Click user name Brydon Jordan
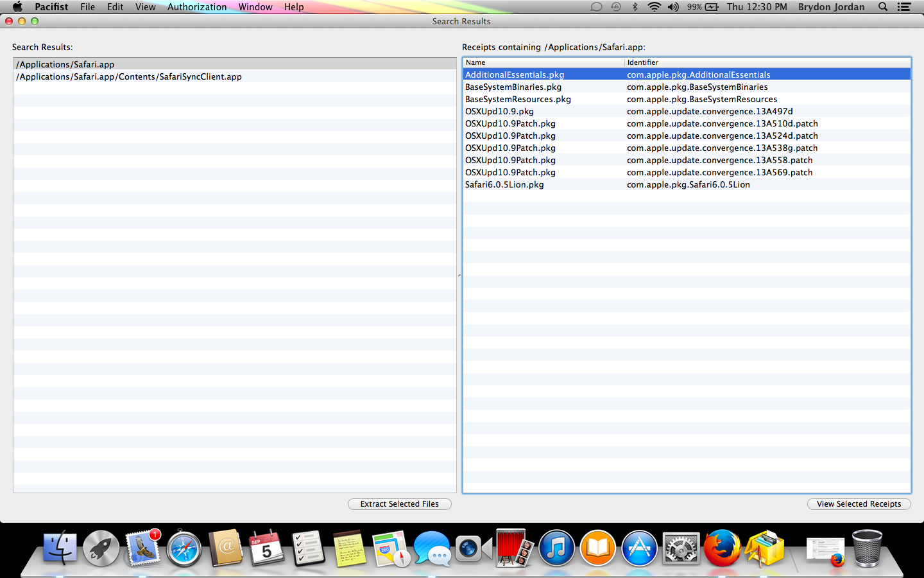 point(832,7)
